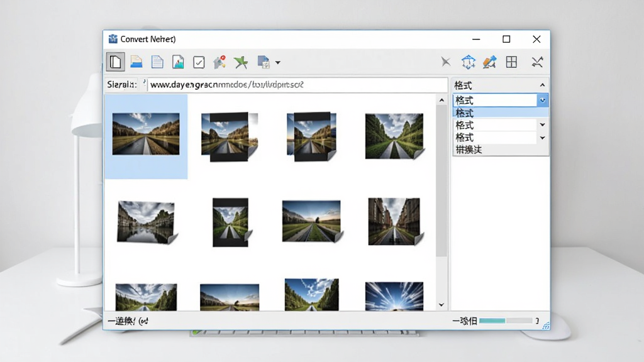Toggle the highlighted panel-layout button in the toolbar
This screenshot has width=644, height=362.
[x=116, y=62]
